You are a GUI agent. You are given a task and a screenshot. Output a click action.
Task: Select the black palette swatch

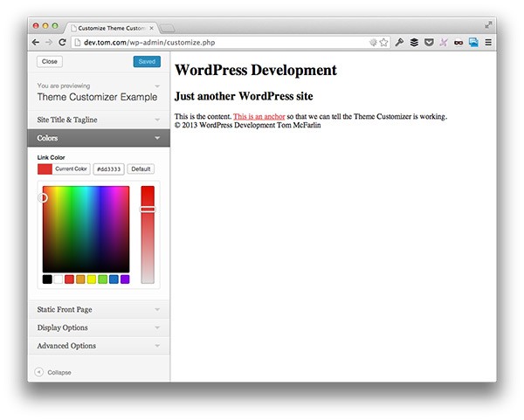click(x=47, y=279)
